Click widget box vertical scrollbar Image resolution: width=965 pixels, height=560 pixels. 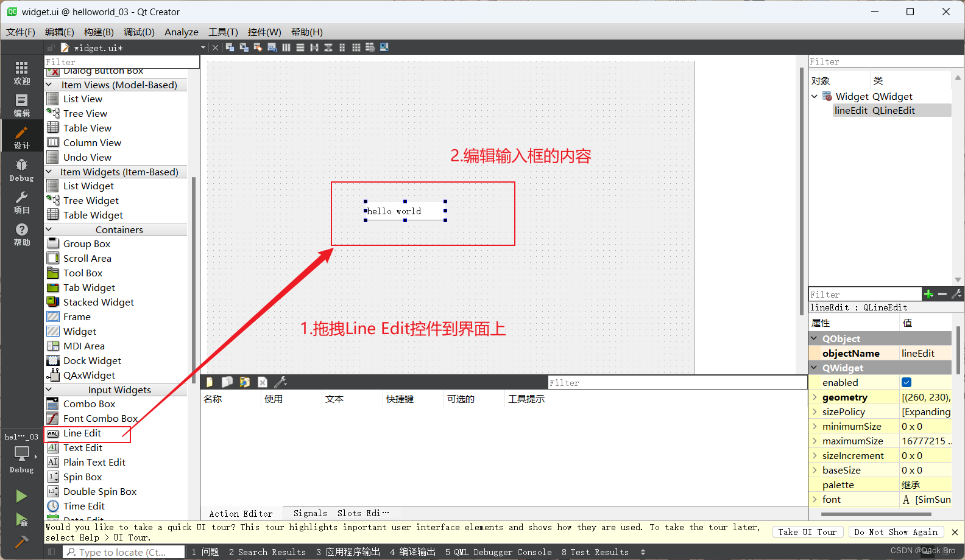194,280
